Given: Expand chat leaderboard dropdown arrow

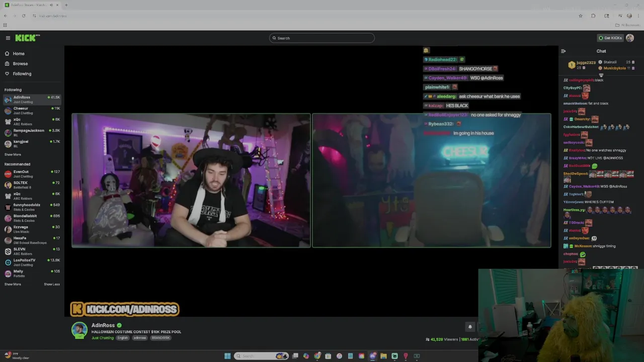Looking at the screenshot, I should pyautogui.click(x=601, y=75).
